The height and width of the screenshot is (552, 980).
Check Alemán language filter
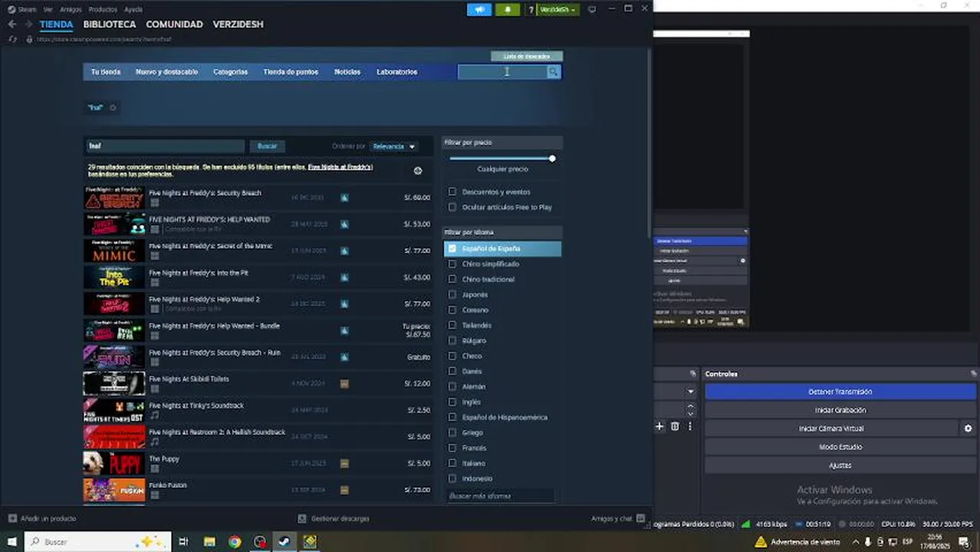coord(452,386)
